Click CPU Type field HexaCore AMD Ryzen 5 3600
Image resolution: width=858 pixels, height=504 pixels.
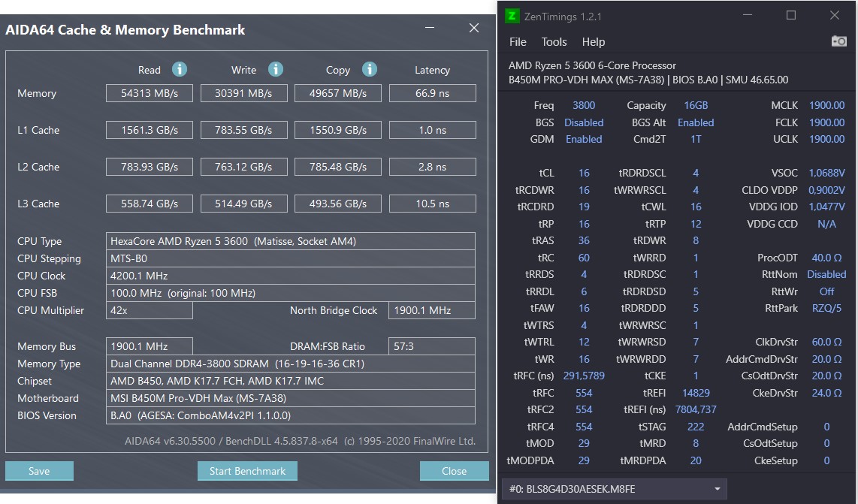coord(291,241)
